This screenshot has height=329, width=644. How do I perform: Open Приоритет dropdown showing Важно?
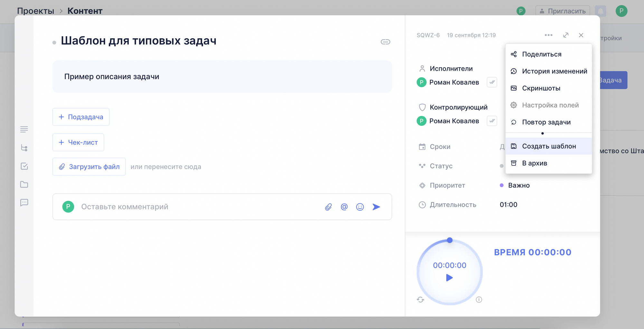pos(515,185)
